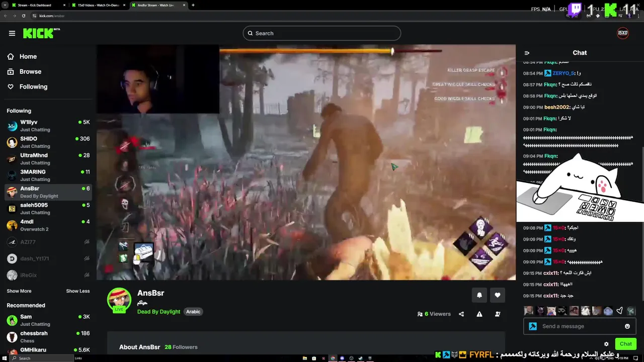Open W1llyv channel in Following list

point(48,126)
